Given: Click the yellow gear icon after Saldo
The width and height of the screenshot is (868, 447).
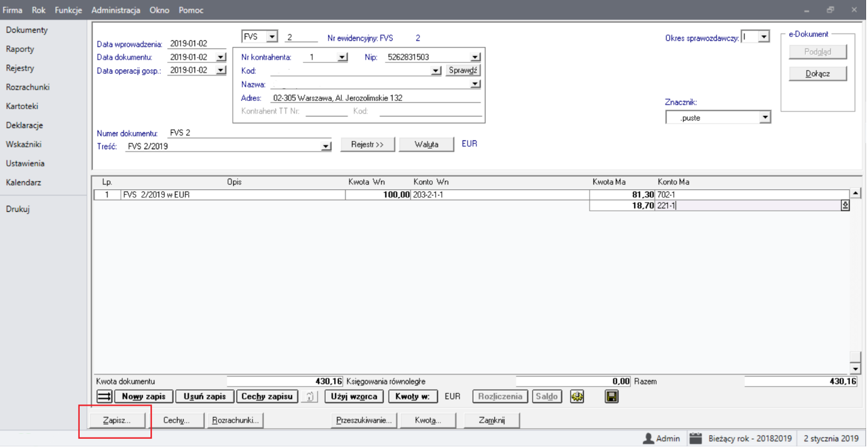Looking at the screenshot, I should click(577, 397).
